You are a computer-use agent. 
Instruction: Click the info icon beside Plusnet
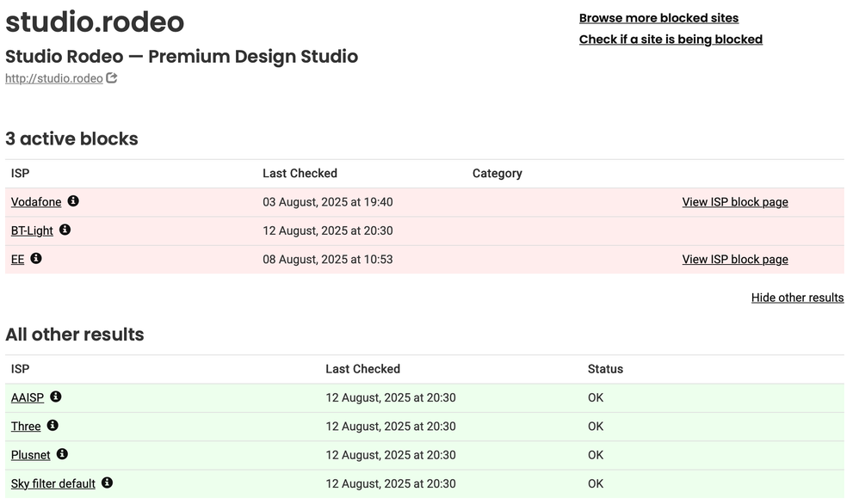click(62, 453)
